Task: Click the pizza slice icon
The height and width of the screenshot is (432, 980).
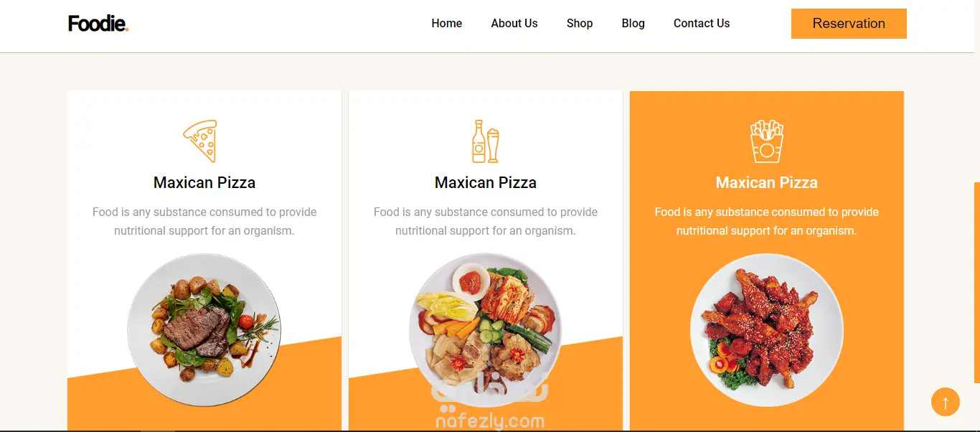Action: coord(200,141)
